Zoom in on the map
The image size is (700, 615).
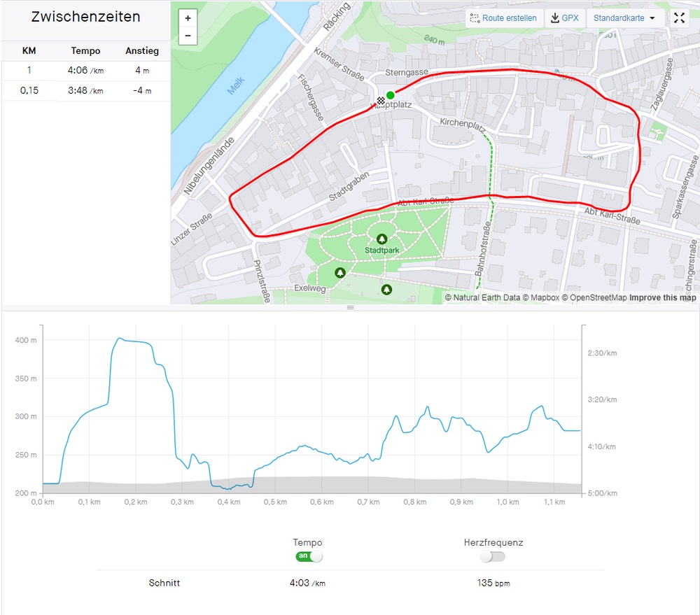click(188, 19)
